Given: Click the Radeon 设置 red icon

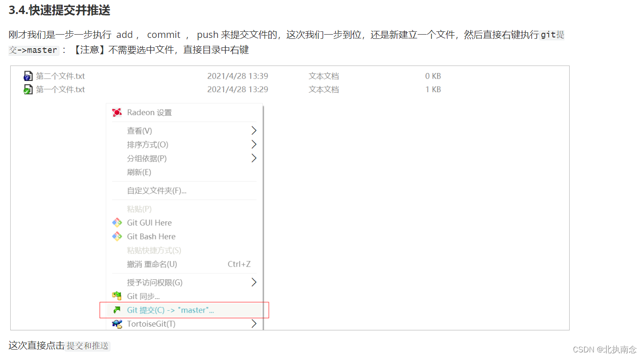Looking at the screenshot, I should tap(117, 112).
